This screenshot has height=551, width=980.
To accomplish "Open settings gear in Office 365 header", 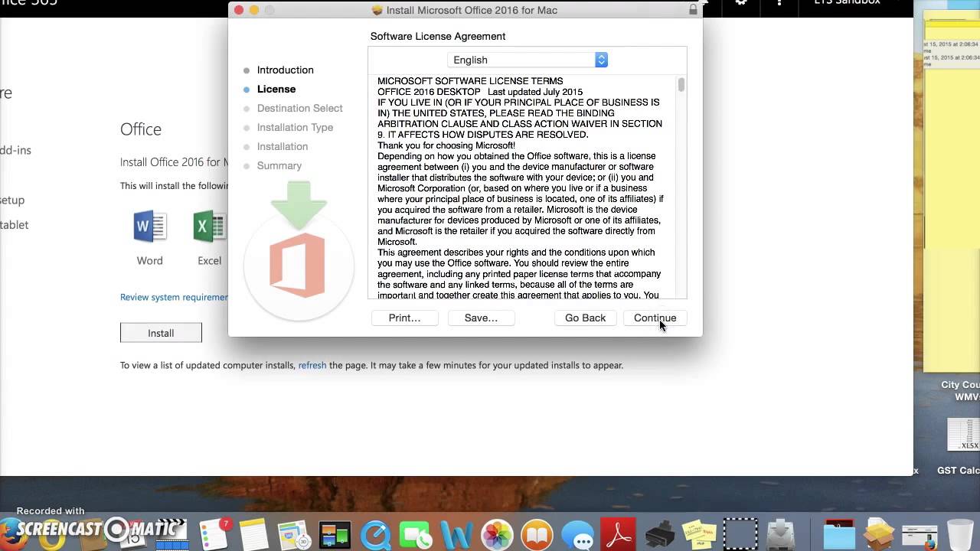I will pyautogui.click(x=741, y=3).
